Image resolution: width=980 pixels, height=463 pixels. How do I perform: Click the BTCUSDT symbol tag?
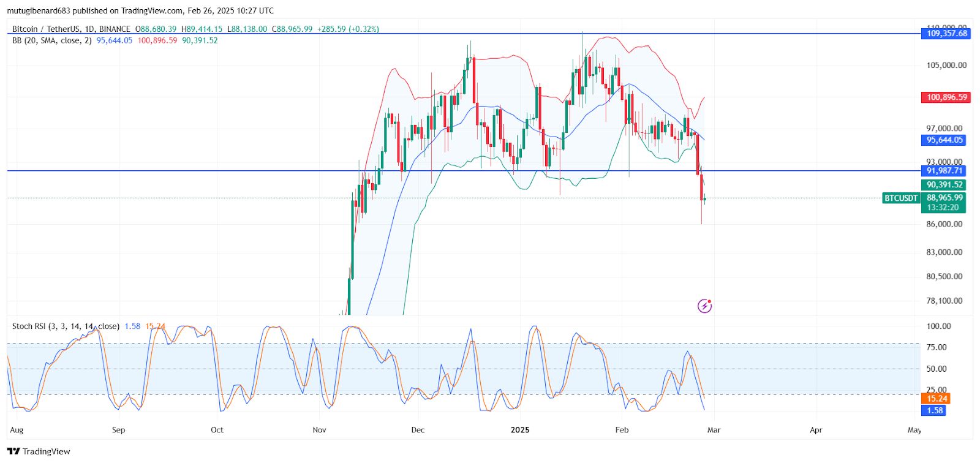coord(901,198)
